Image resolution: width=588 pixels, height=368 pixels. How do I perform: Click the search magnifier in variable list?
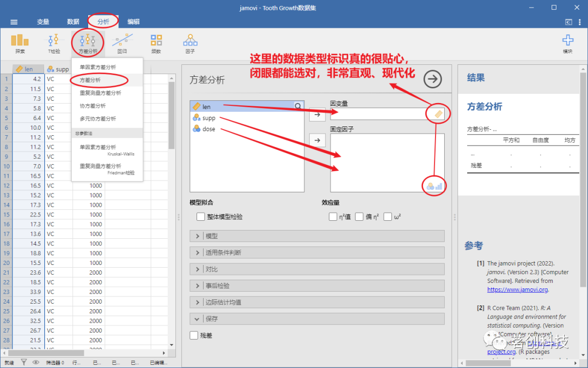point(298,106)
